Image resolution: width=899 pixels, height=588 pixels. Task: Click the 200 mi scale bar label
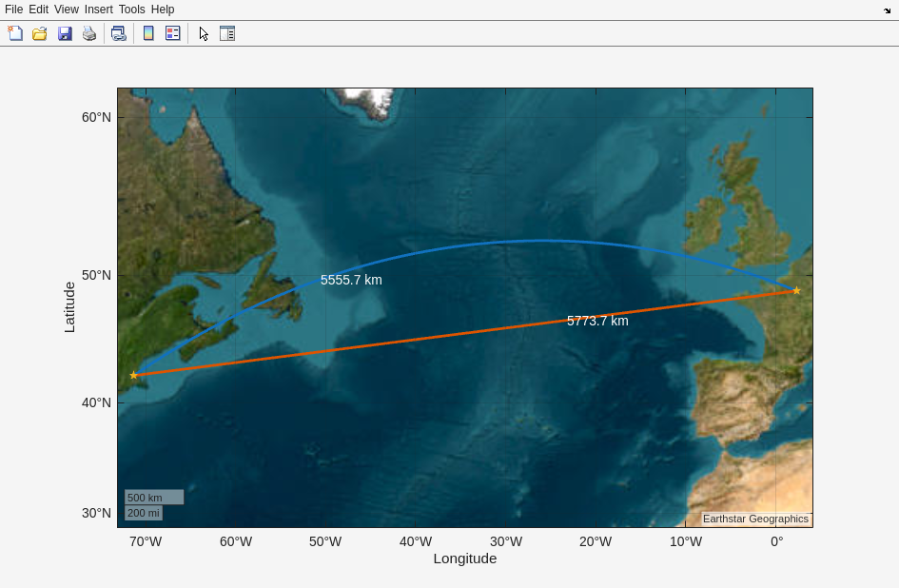[x=144, y=513]
